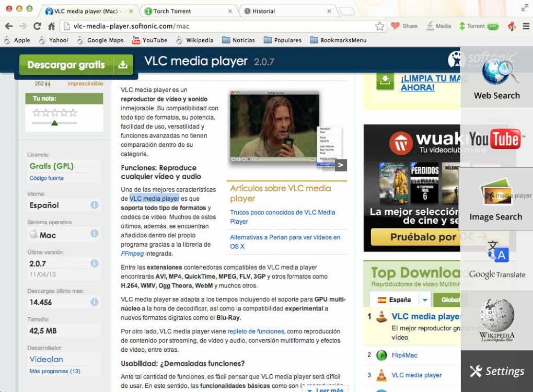Open the browser hamburger menu
This screenshot has height=392, width=533.
tap(526, 26)
